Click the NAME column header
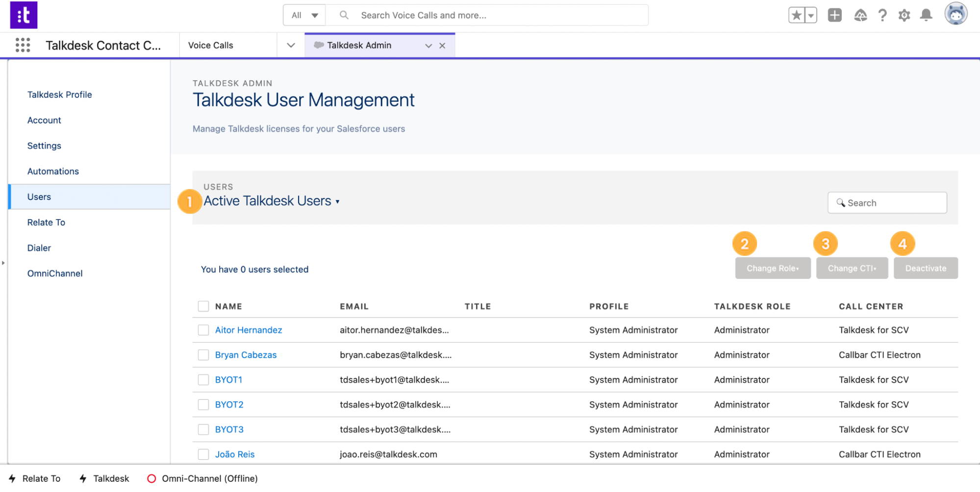980x492 pixels. click(x=228, y=306)
